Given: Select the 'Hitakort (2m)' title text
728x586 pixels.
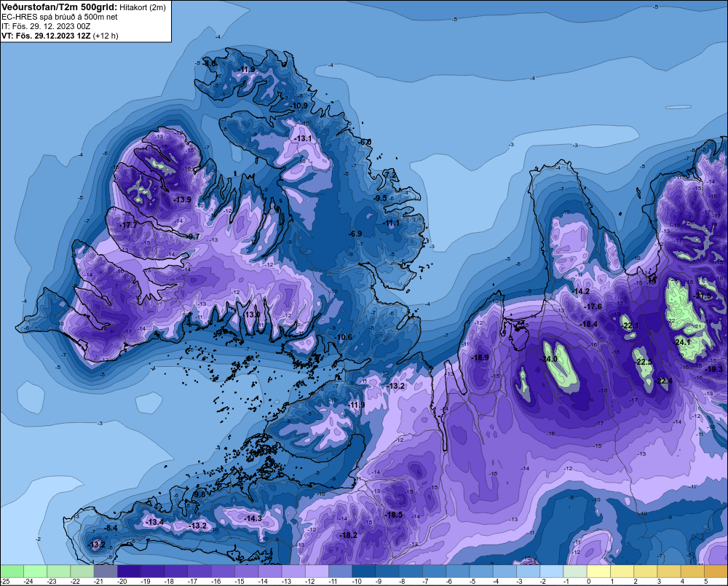Looking at the screenshot, I should click(x=143, y=7).
